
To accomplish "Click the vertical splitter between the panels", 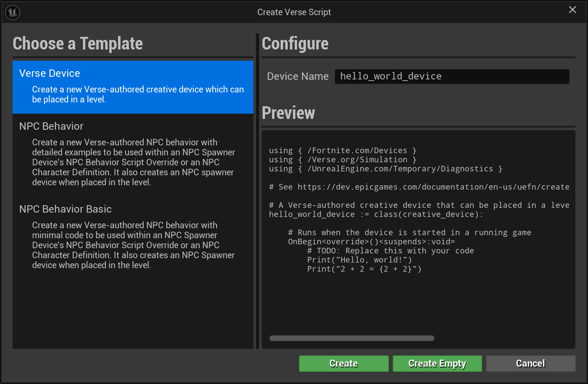I will click(x=257, y=191).
